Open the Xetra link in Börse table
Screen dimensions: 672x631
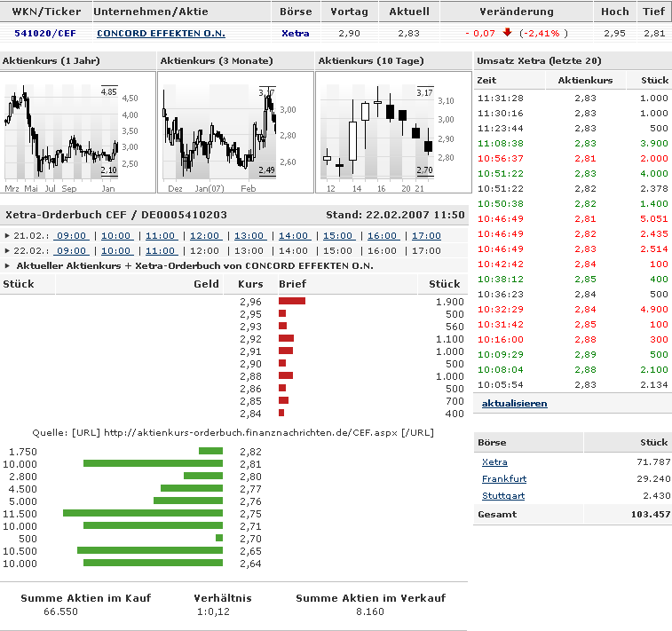pyautogui.click(x=494, y=461)
